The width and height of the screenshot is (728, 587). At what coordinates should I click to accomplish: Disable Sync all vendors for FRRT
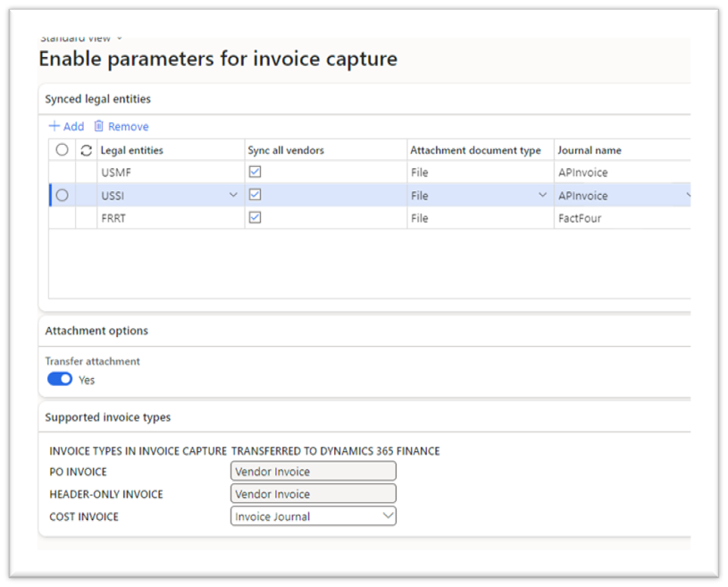255,217
